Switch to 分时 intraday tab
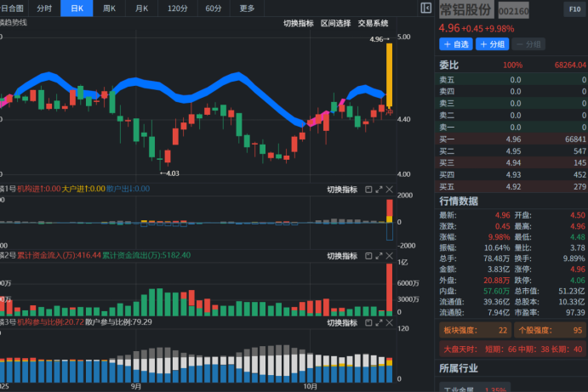The width and height of the screenshot is (588, 392). [x=44, y=9]
